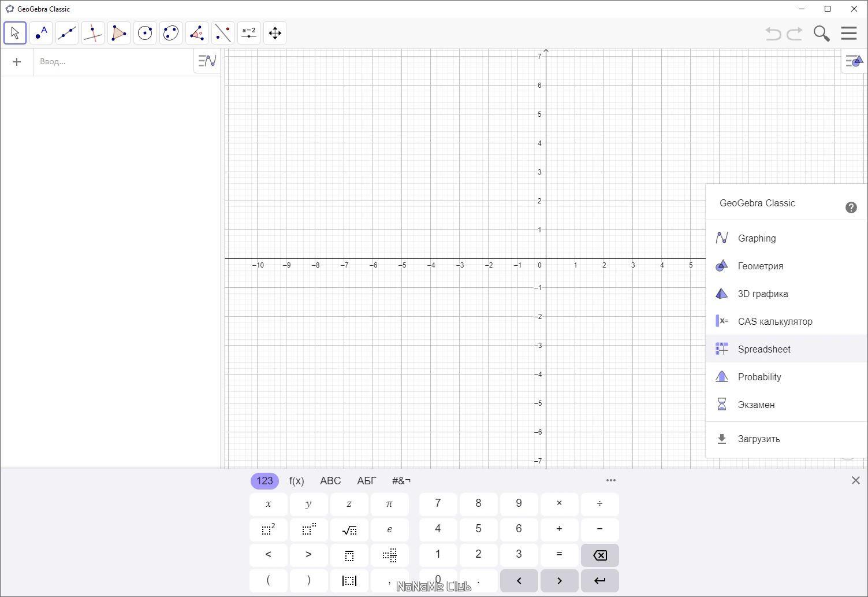Tap the plus + key
This screenshot has height=597, width=868.
coord(560,529)
